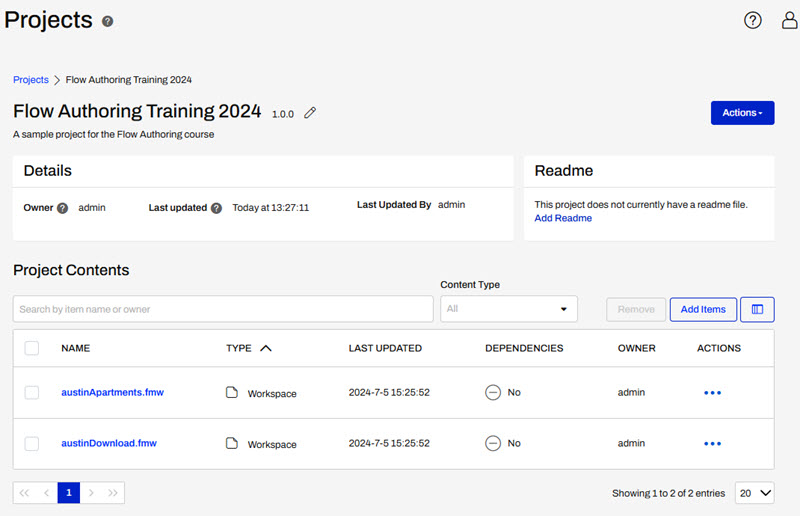Screen dimensions: 800x516
Task: Go to Projects breadcrumb link
Action: 30,79
